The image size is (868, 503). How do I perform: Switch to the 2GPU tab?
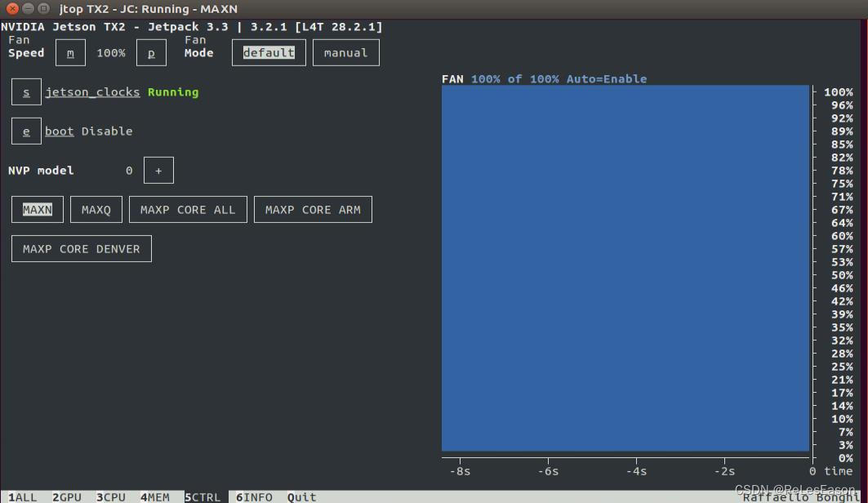point(67,497)
